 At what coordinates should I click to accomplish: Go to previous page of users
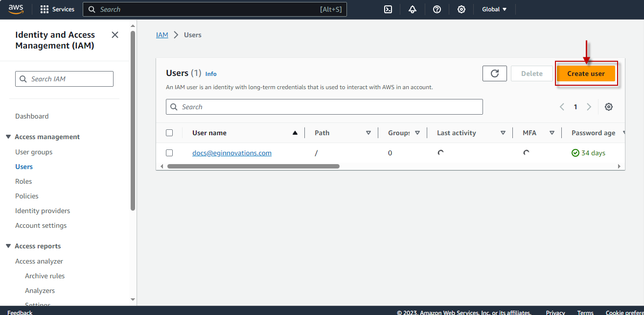coord(562,107)
